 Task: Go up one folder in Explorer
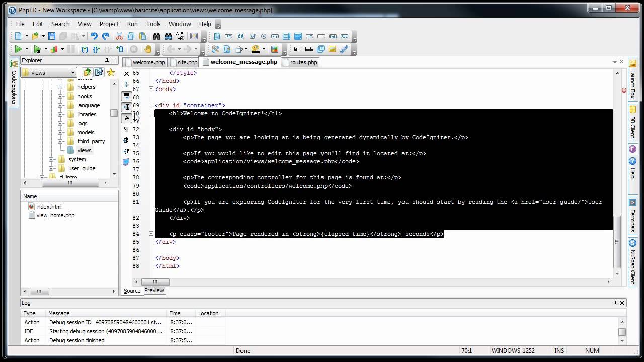87,73
